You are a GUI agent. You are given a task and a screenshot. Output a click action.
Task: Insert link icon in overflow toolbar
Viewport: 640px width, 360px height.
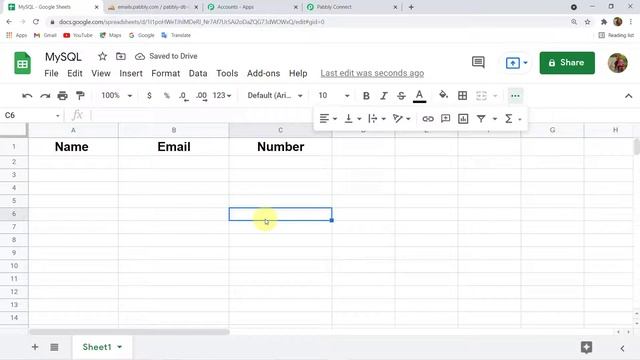pos(428,119)
